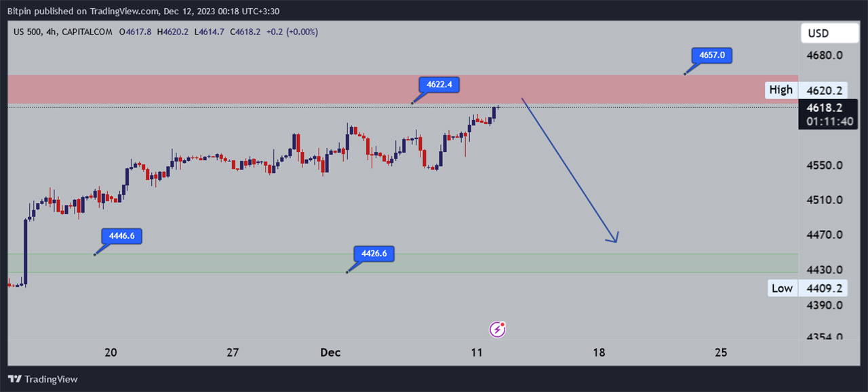Click the TradingView logo icon
This screenshot has width=868, height=392.
[x=14, y=379]
